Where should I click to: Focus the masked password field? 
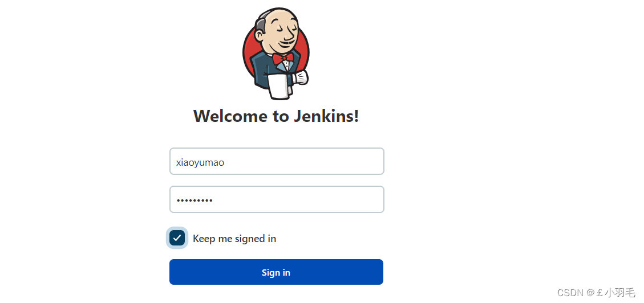tap(277, 200)
